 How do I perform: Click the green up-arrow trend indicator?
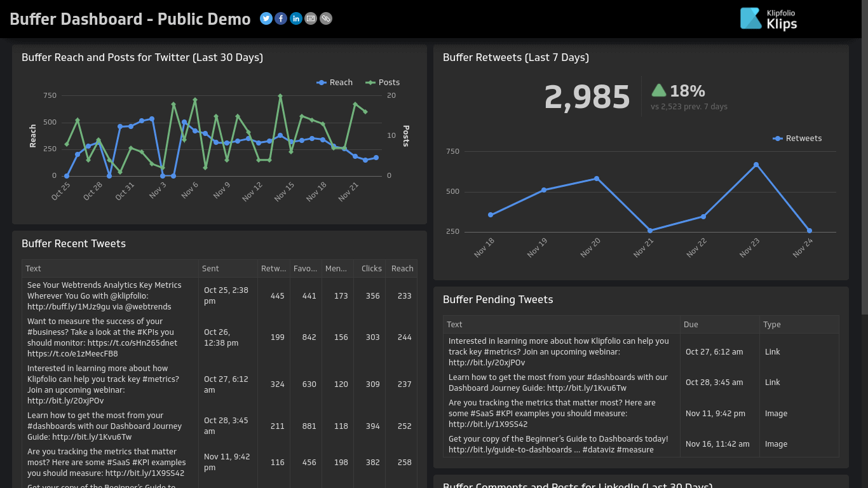(659, 90)
